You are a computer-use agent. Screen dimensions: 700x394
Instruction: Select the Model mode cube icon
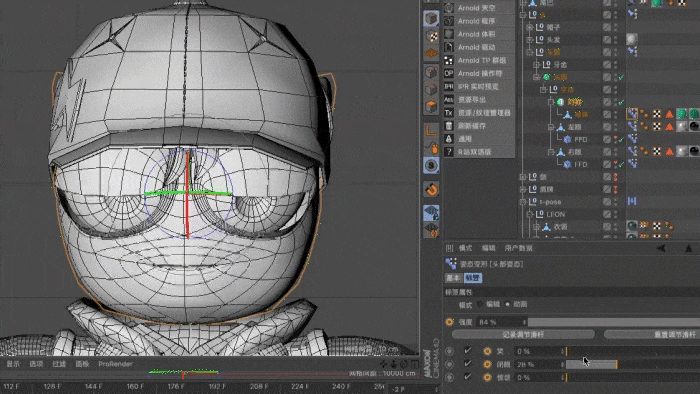(431, 19)
